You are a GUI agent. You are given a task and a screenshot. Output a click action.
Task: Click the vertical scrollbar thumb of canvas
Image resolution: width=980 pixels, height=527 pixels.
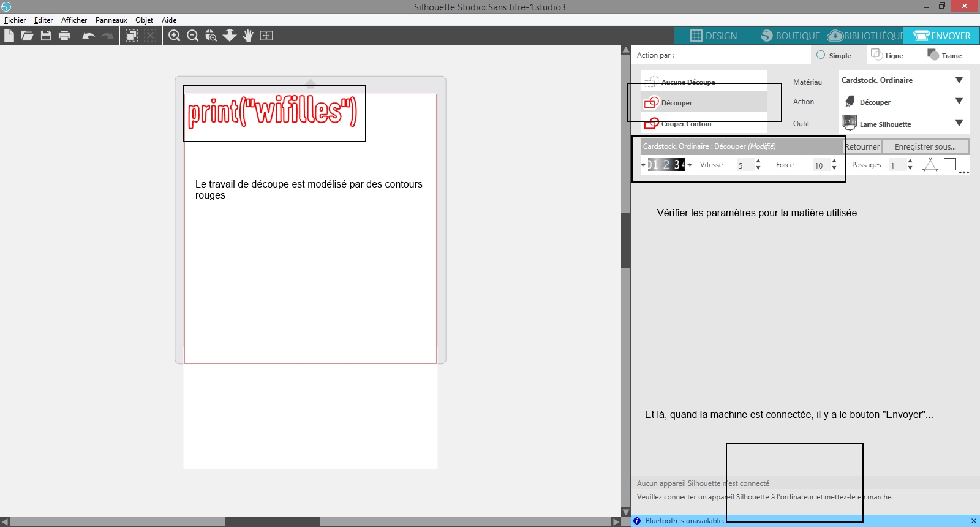pyautogui.click(x=625, y=240)
